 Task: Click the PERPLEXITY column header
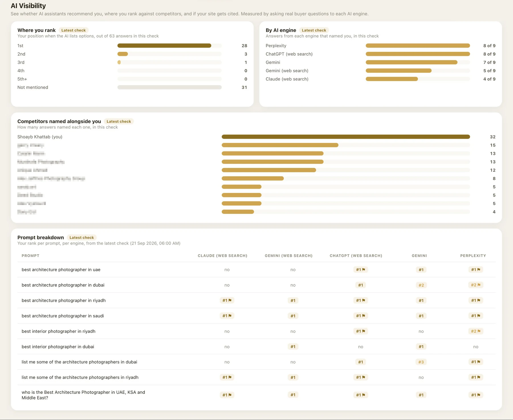pos(473,256)
